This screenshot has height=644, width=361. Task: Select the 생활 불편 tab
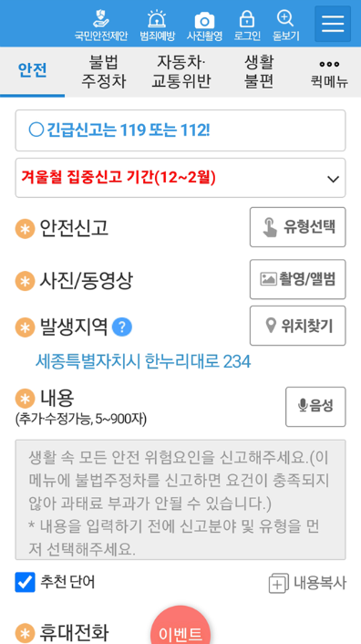point(259,72)
